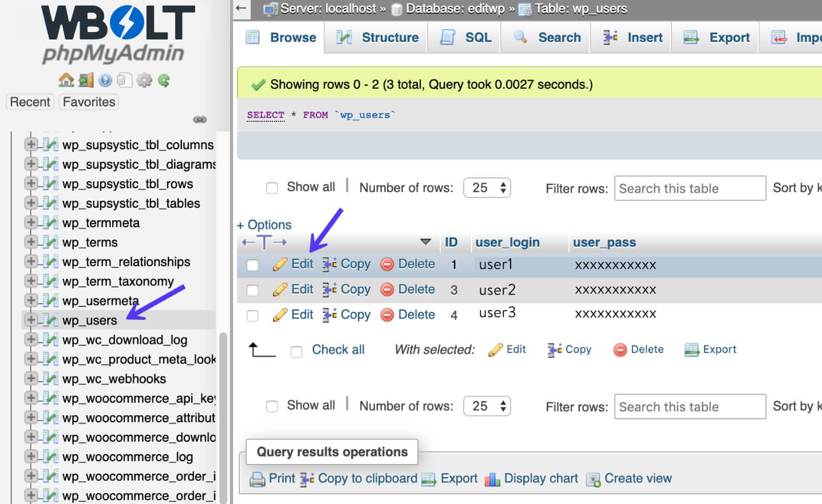
Task: Tick the checkbox for the user2 row
Action: [252, 290]
